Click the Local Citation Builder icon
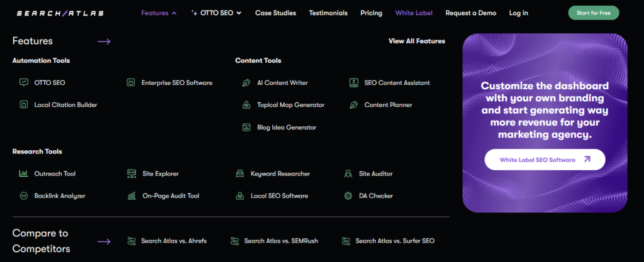Image resolution: width=644 pixels, height=262 pixels. click(24, 104)
